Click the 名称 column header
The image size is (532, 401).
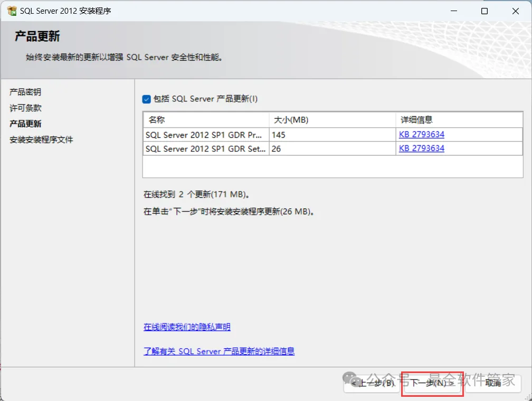[x=206, y=120]
